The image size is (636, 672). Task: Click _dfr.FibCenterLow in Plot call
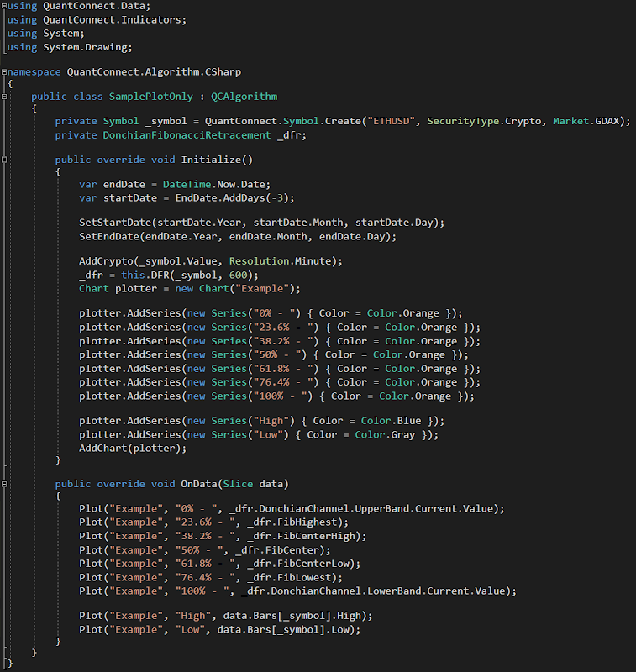(298, 564)
